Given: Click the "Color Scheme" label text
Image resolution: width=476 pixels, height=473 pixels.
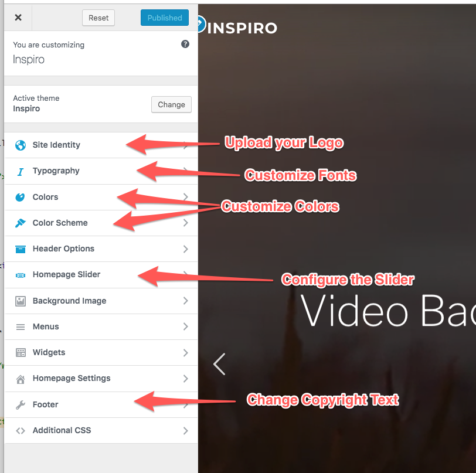Looking at the screenshot, I should coord(60,223).
